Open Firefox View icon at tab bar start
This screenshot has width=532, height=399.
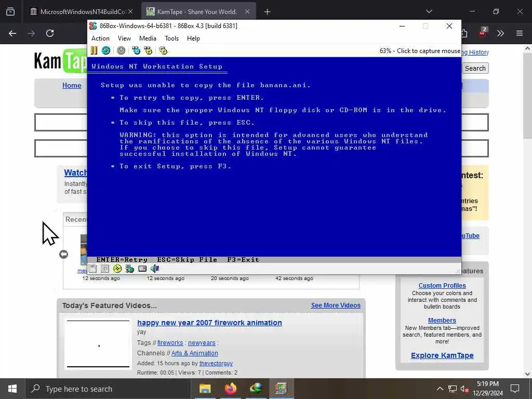[10, 12]
